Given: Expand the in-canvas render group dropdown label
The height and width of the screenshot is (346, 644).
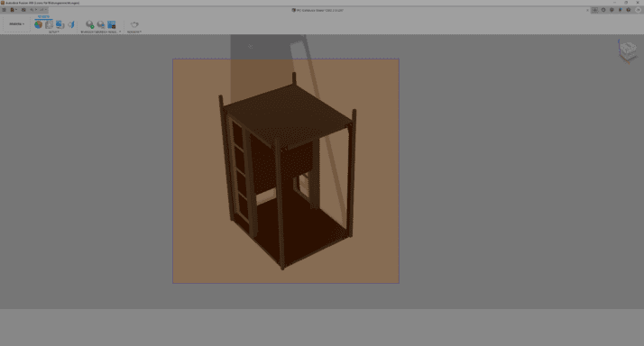Looking at the screenshot, I should pos(101,32).
